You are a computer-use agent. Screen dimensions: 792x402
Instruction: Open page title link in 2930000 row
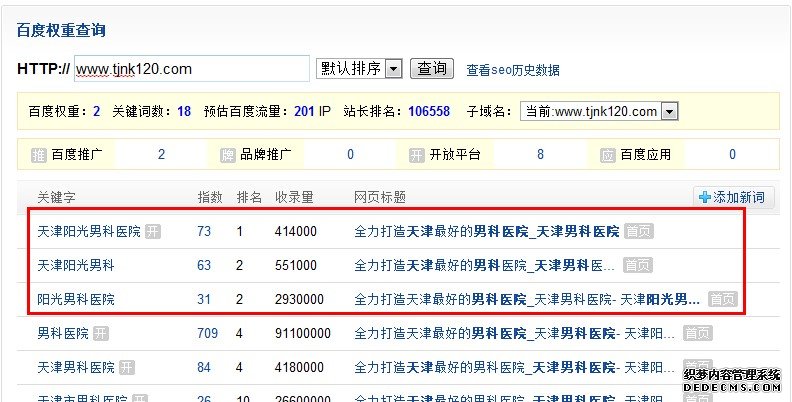[527, 299]
